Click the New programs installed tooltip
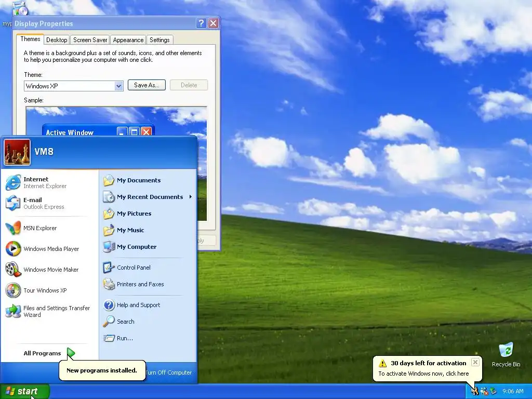This screenshot has width=532, height=399. pyautogui.click(x=102, y=370)
